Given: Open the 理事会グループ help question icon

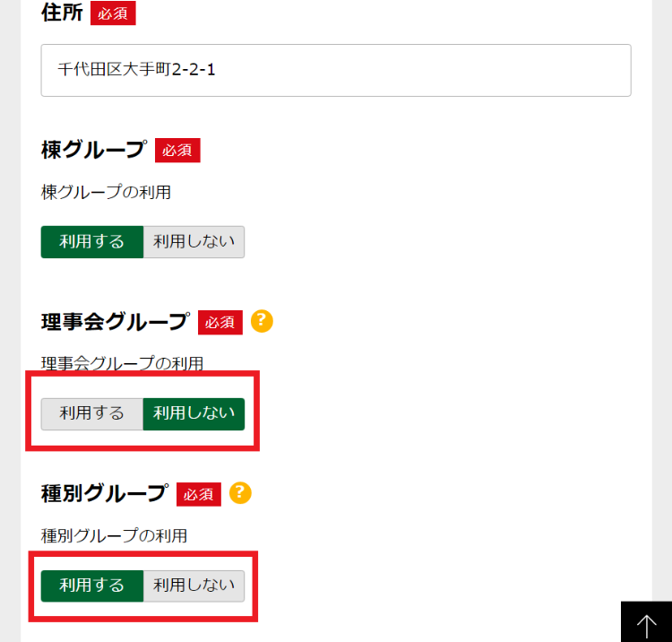Looking at the screenshot, I should click(x=262, y=320).
